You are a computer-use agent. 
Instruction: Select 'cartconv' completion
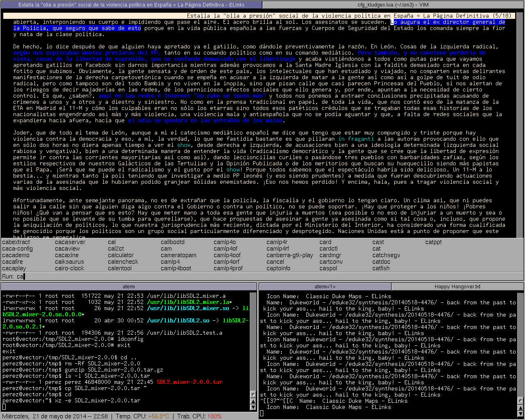point(331,262)
